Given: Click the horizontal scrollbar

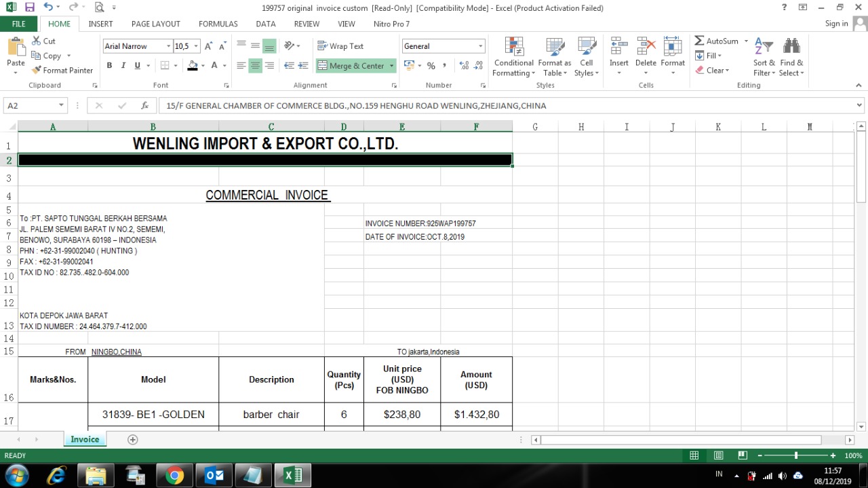Looking at the screenshot, I should tap(692, 440).
